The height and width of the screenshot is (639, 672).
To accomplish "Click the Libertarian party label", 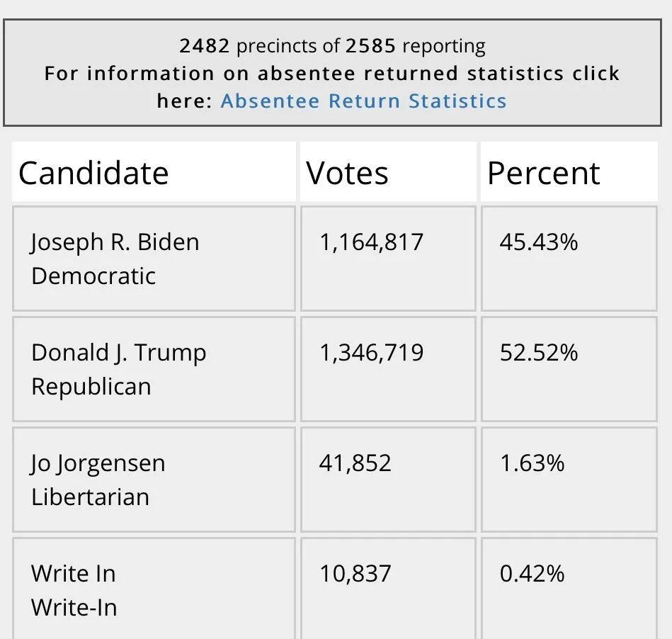I will 90,497.
